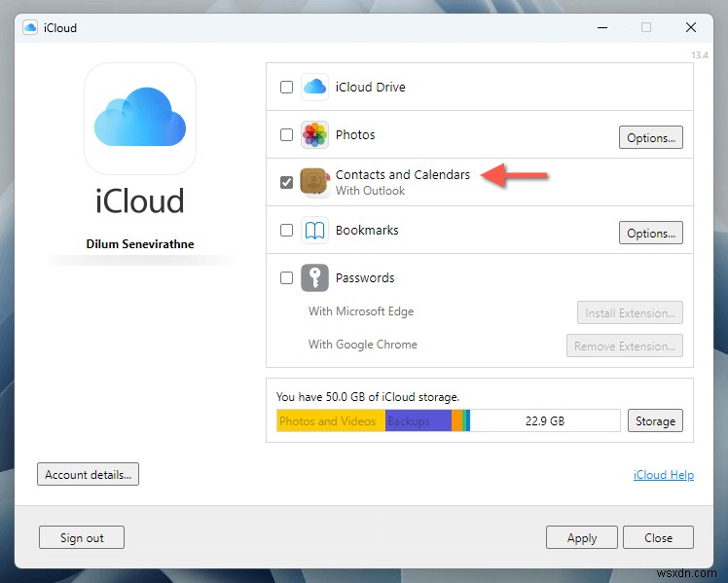Open Photos Options button
Viewport: 728px width, 583px height.
(x=651, y=137)
